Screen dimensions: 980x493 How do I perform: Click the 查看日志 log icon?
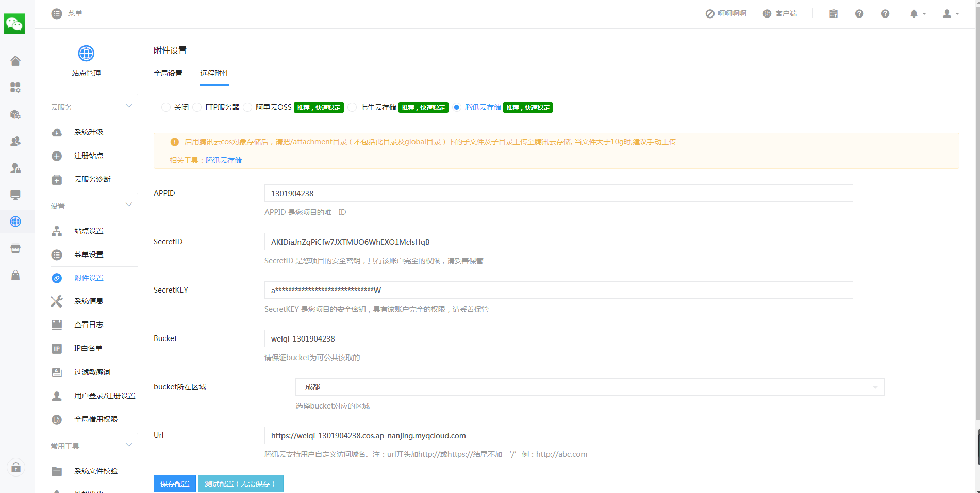[57, 325]
